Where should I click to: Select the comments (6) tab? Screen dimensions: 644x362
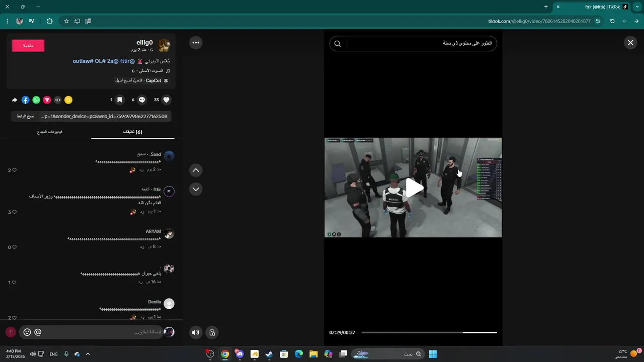pyautogui.click(x=133, y=132)
